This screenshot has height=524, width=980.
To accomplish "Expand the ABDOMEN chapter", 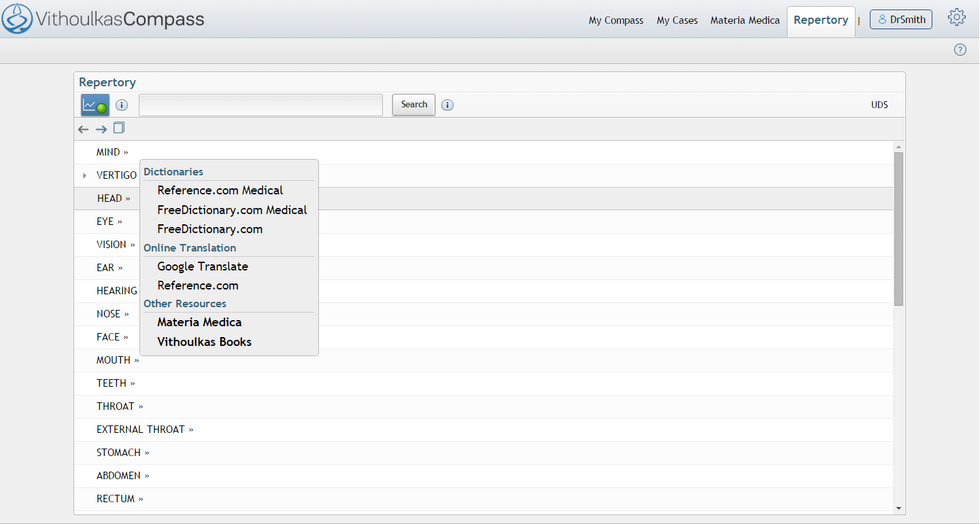I will coord(122,476).
